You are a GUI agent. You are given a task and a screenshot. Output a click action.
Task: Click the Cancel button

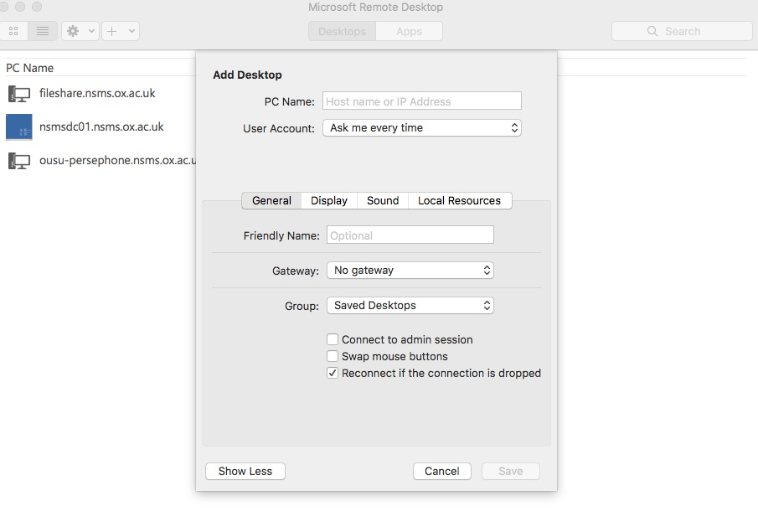(441, 471)
